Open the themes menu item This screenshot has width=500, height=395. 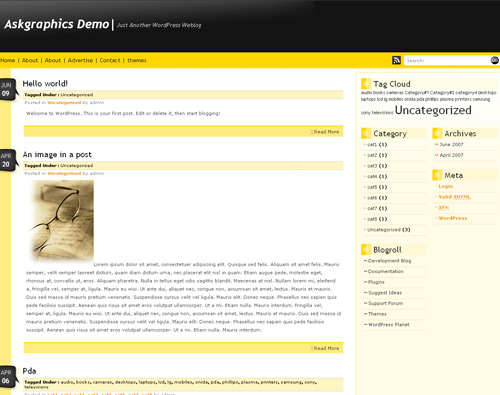(137, 60)
